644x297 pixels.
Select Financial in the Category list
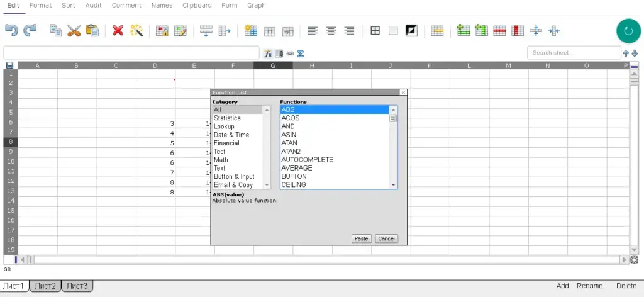pos(226,143)
